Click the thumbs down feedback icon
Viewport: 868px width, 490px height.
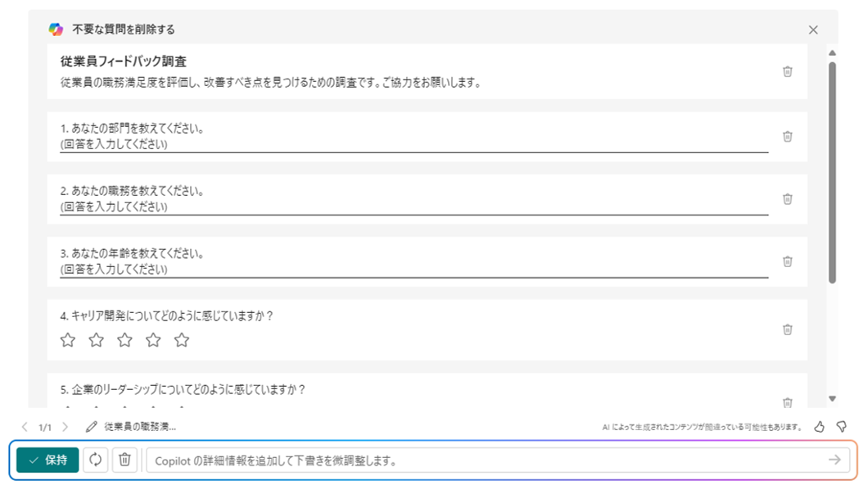[842, 426]
